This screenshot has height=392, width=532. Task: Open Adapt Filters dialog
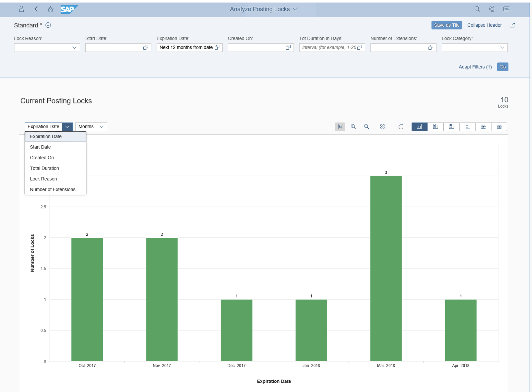tap(475, 67)
